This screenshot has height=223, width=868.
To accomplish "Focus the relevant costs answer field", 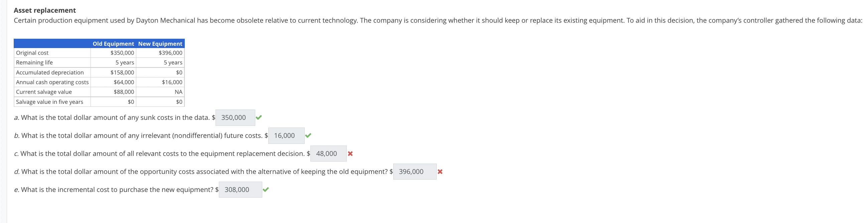I will tap(328, 154).
